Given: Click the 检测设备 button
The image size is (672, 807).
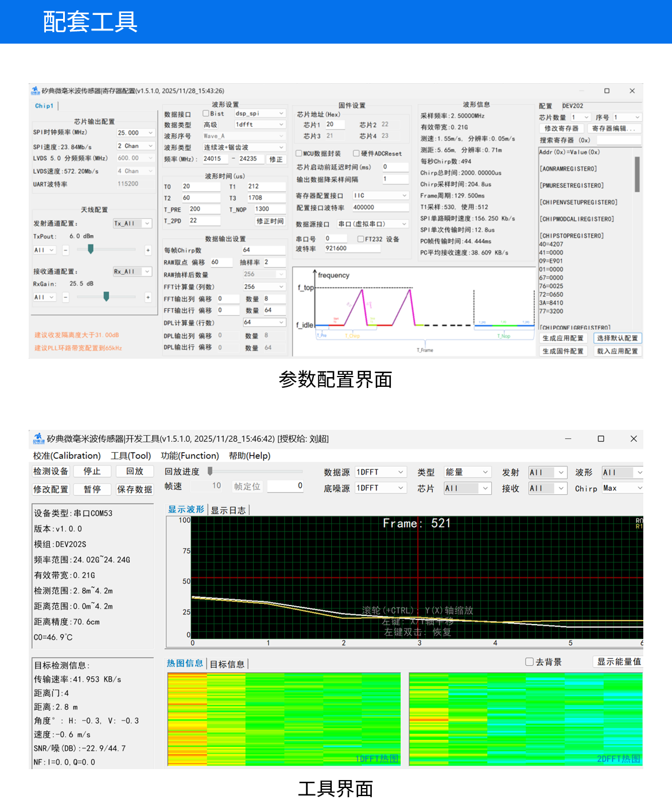Looking at the screenshot, I should [51, 471].
